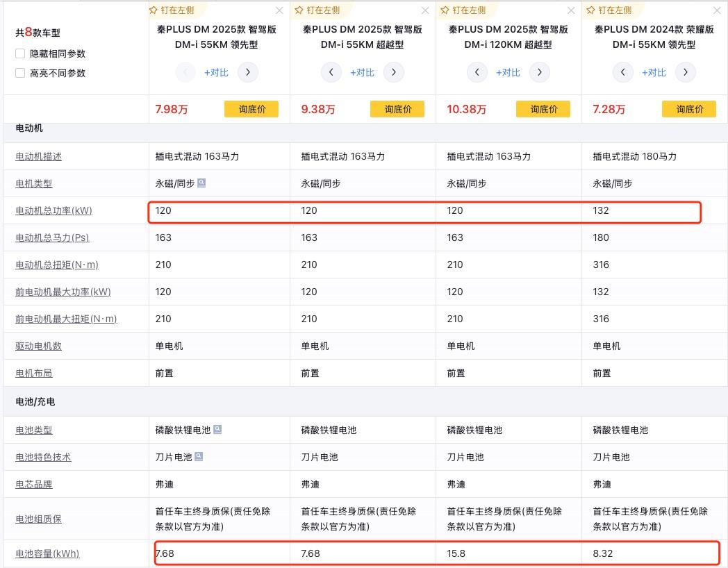
Task: Click the 180 value in 电动机总马力 row
Action: [600, 237]
